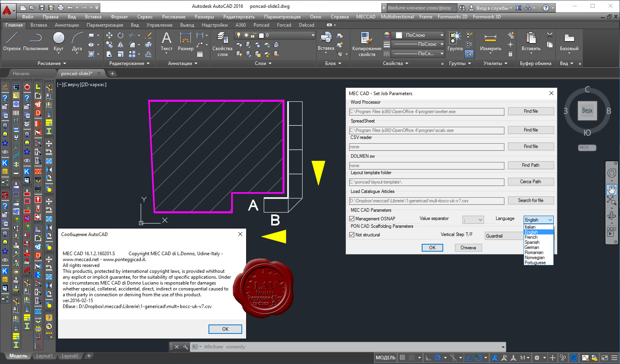Screen dimensions: 620x364
Task: Click the Группа group tool
Action: (455, 41)
